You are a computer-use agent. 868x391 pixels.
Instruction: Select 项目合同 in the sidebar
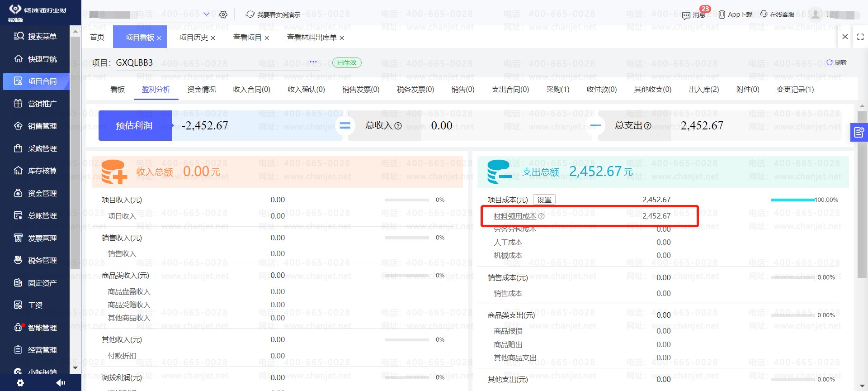click(36, 81)
